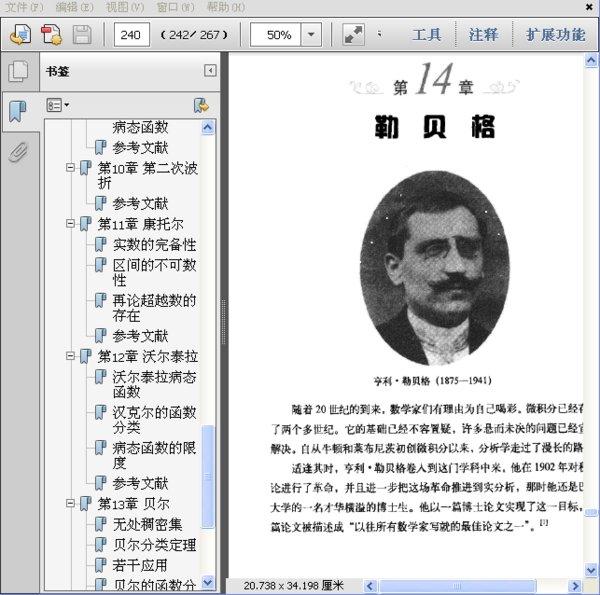The width and height of the screenshot is (600, 595).
Task: Open the attachments paperclip panel icon
Action: [x=18, y=152]
